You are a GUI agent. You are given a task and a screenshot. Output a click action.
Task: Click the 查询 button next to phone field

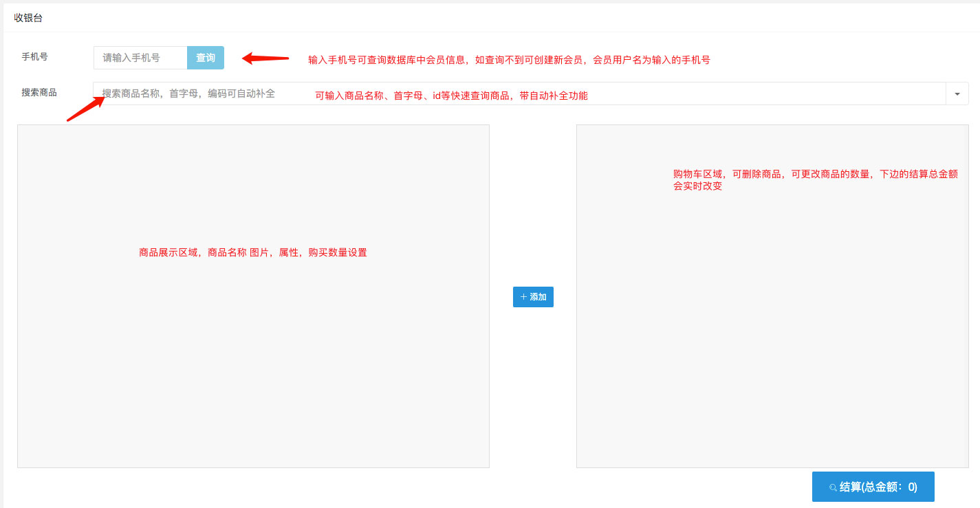click(x=206, y=58)
